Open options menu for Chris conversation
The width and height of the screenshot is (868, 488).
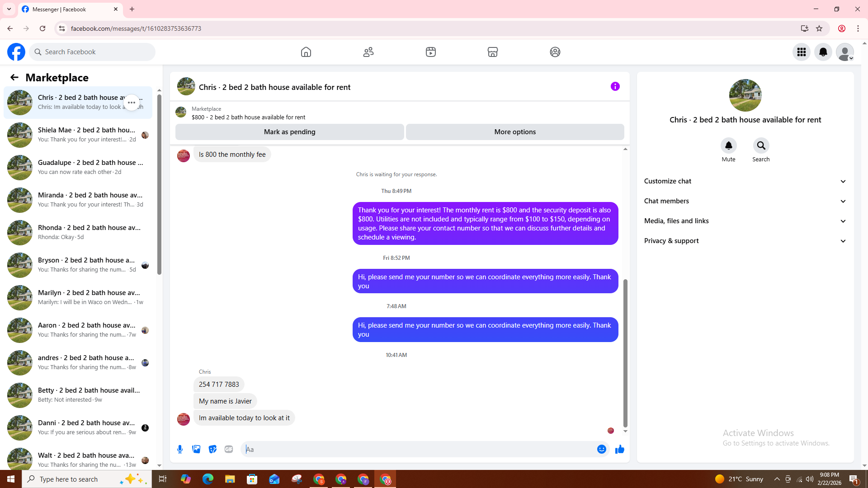pos(132,103)
